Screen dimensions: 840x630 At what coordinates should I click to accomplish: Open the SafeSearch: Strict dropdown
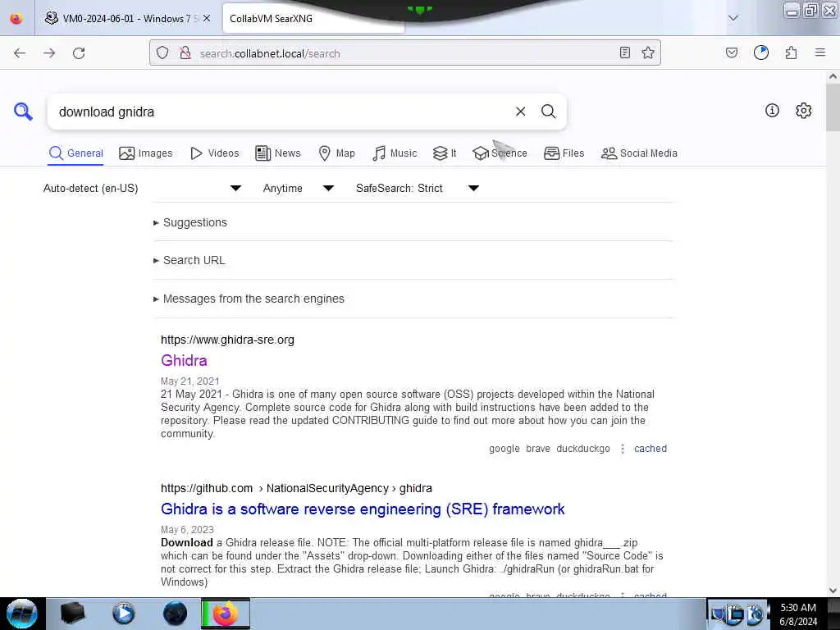[418, 188]
